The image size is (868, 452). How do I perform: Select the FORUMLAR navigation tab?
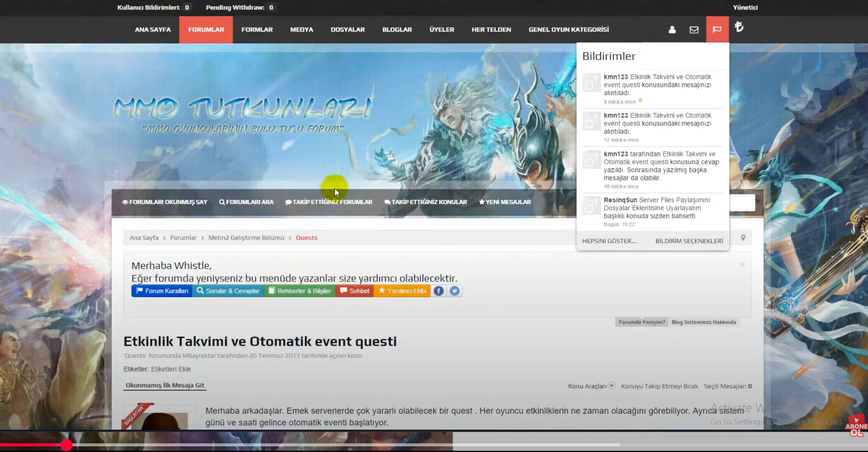[x=206, y=30]
